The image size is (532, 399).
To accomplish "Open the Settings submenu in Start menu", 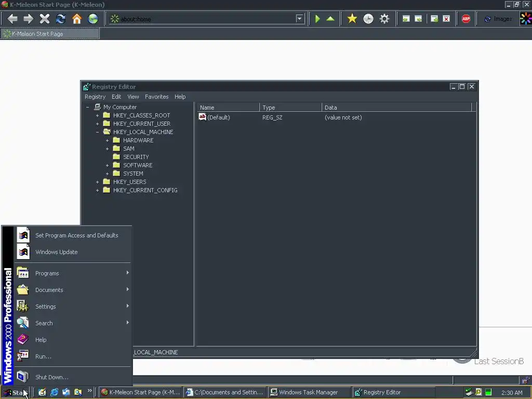I will tap(73, 307).
